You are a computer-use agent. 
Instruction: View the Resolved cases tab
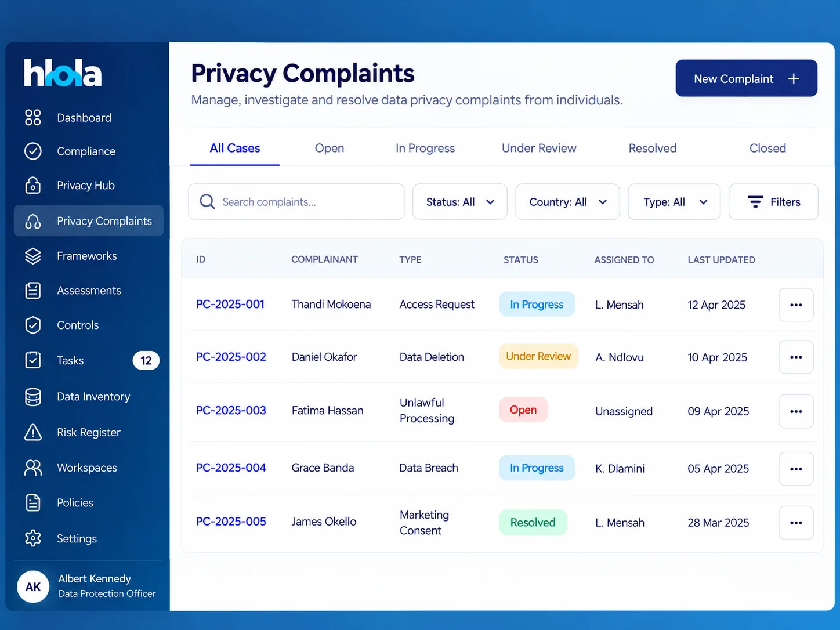[653, 148]
